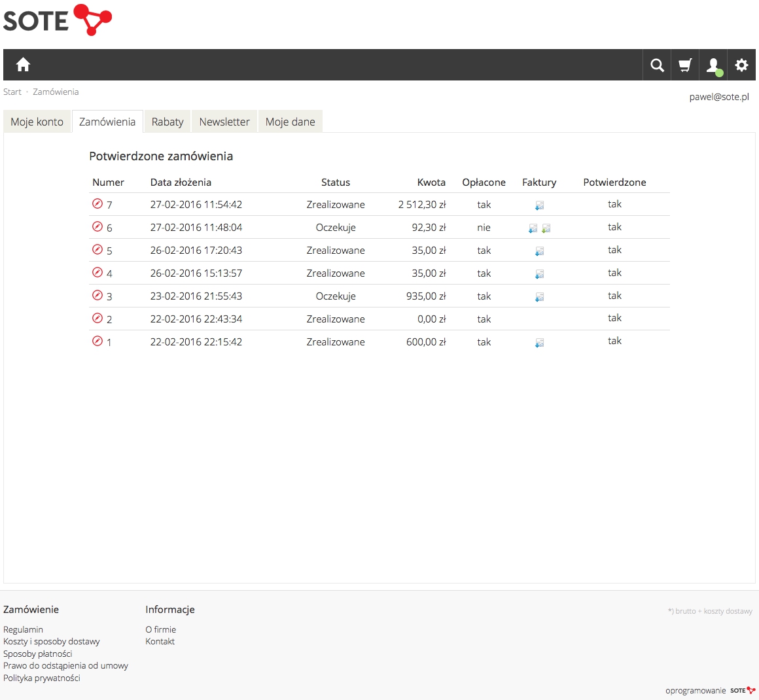This screenshot has width=759, height=700.
Task: Click the Status column header
Action: 336,182
